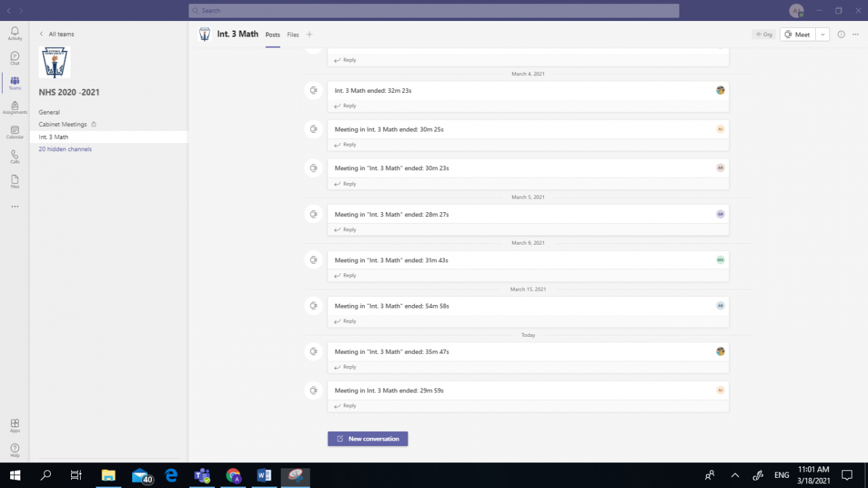
Task: Launch Microsoft Edge from the taskbar
Action: click(x=171, y=475)
